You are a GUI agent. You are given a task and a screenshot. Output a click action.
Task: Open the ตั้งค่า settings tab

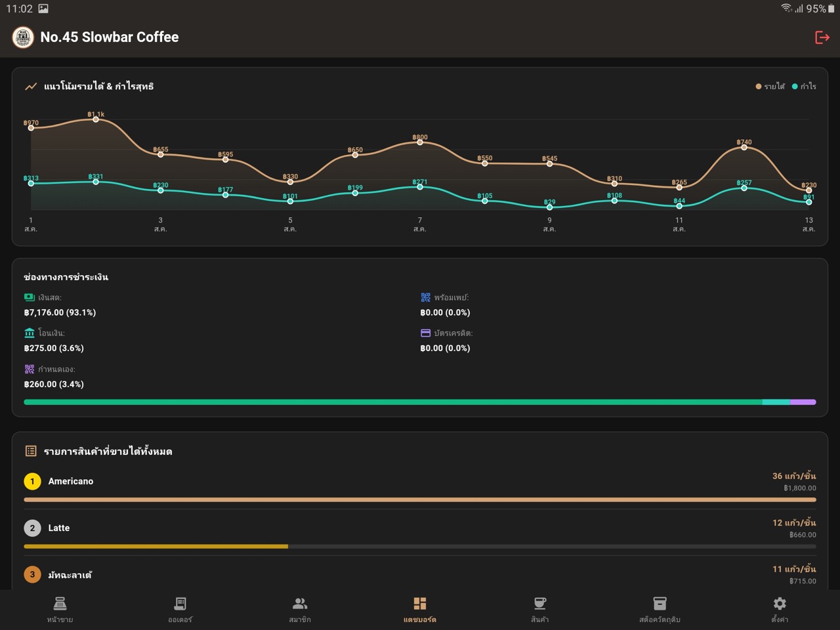pyautogui.click(x=780, y=609)
